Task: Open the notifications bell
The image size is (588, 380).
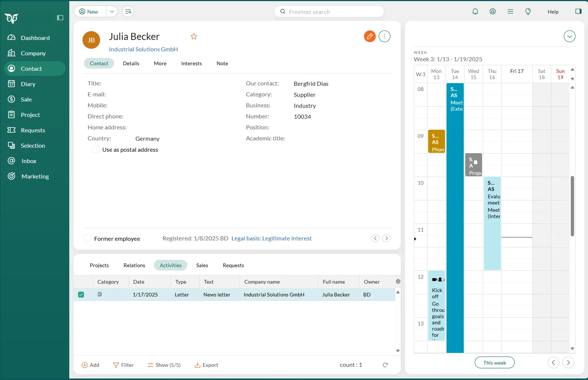Action: point(475,11)
